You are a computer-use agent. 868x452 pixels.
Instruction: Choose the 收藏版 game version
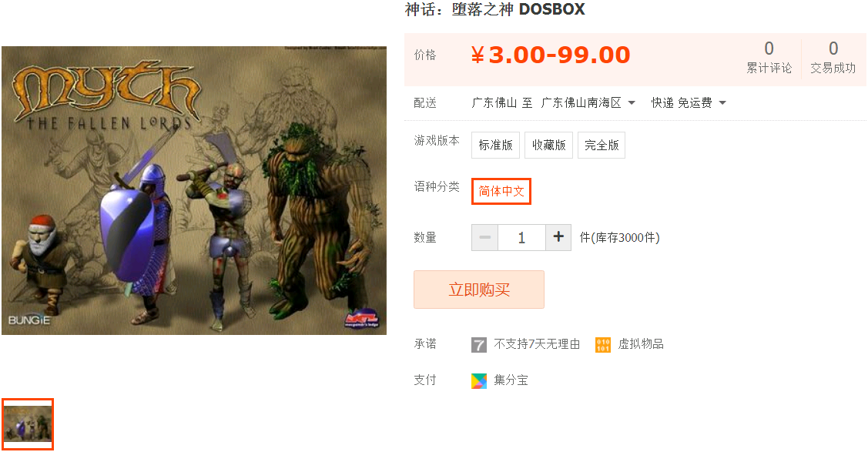point(548,145)
